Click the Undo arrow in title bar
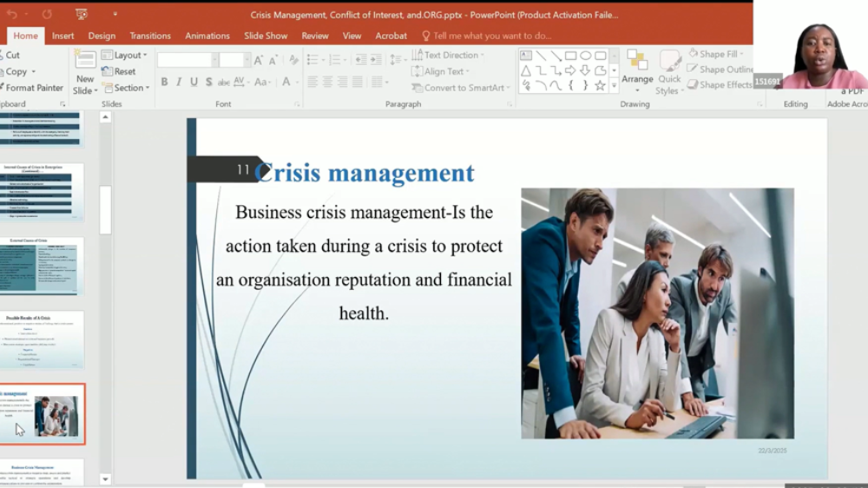Screen dimensions: 868x488 tap(12, 14)
